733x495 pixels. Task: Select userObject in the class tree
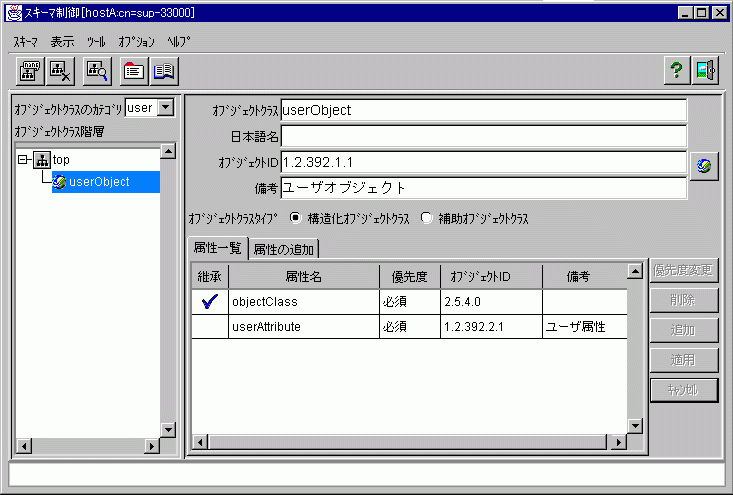106,182
